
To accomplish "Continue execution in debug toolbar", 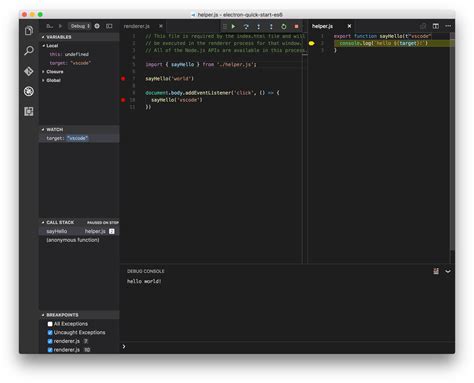I will coord(233,26).
